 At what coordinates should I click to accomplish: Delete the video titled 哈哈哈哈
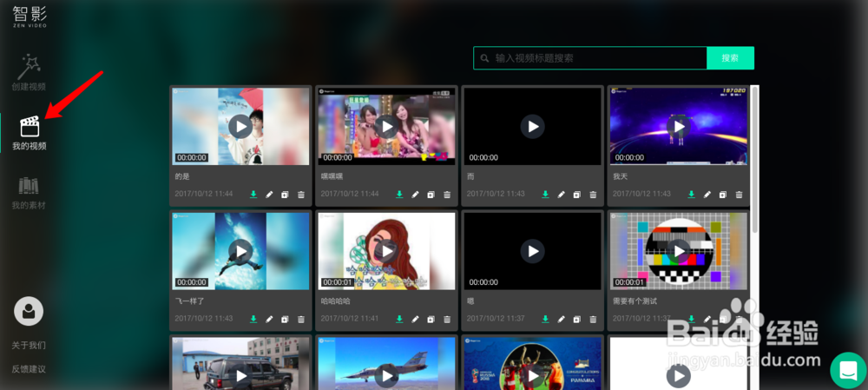point(447,319)
